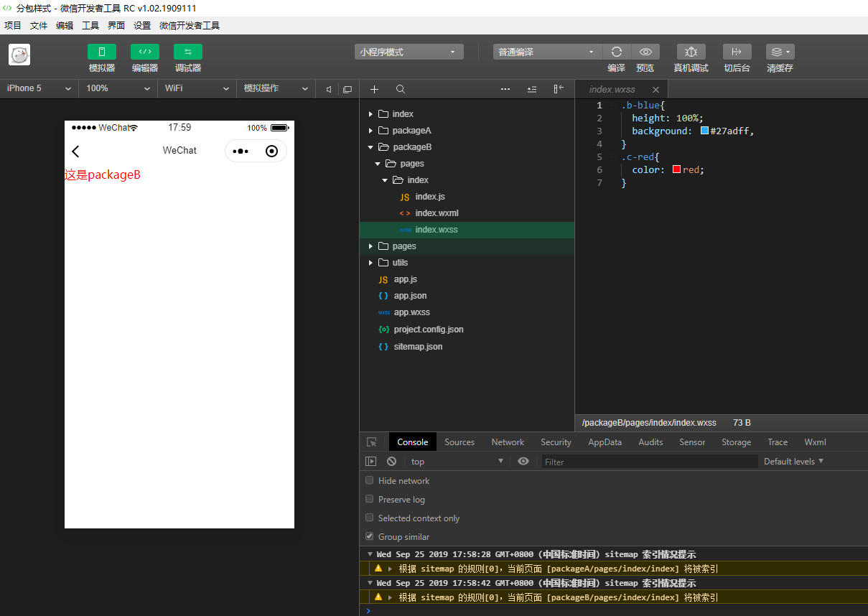Screen dimensions: 868x616
Task: Open the top context dropdown in console
Action: [457, 462]
